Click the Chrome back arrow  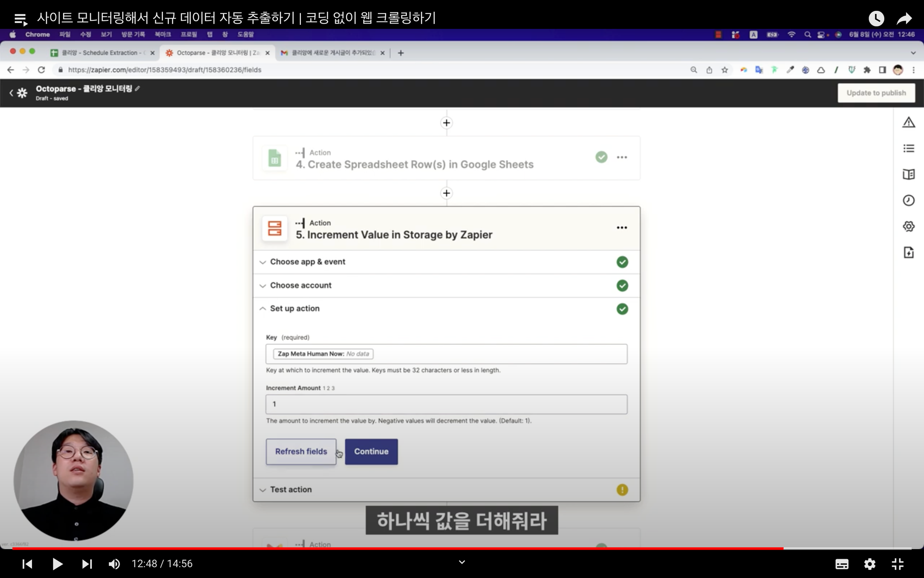10,70
